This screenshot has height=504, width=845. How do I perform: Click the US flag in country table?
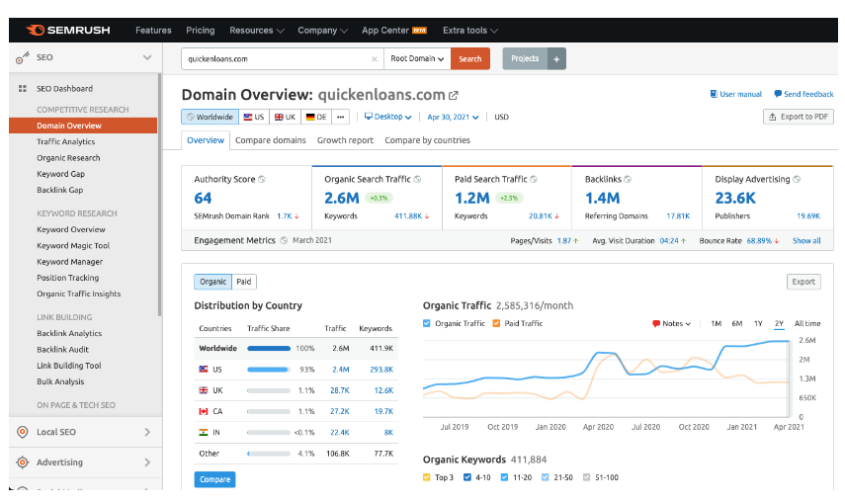tap(204, 370)
